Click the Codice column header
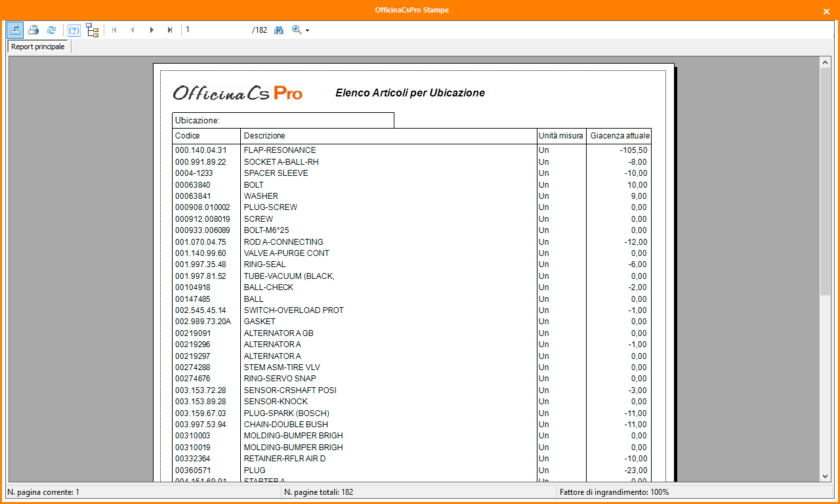The height and width of the screenshot is (504, 840). (188, 136)
